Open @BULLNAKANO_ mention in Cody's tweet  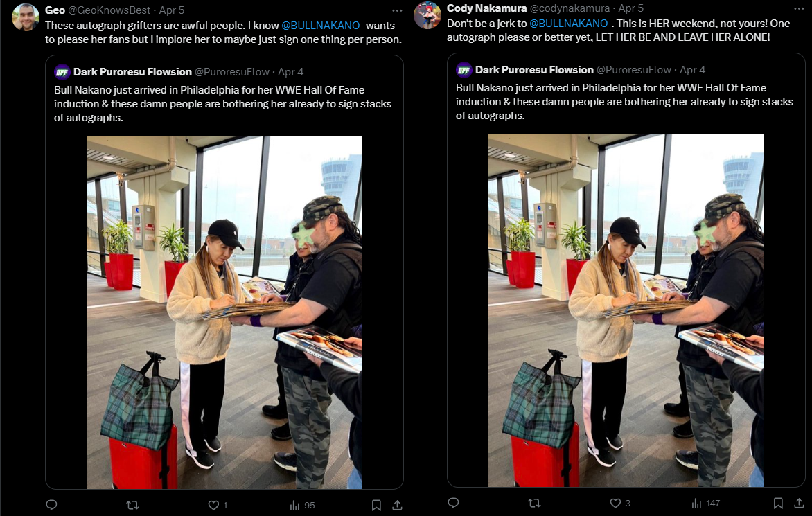click(x=570, y=24)
